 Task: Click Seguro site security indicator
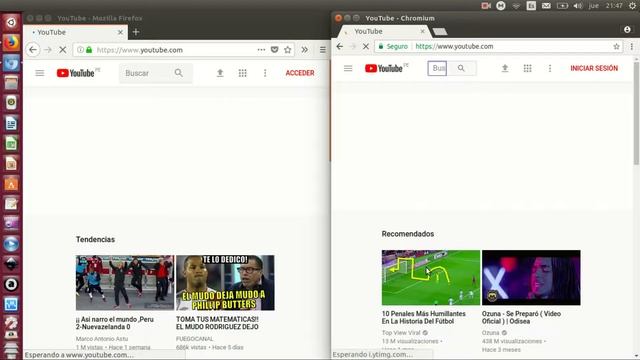click(393, 47)
